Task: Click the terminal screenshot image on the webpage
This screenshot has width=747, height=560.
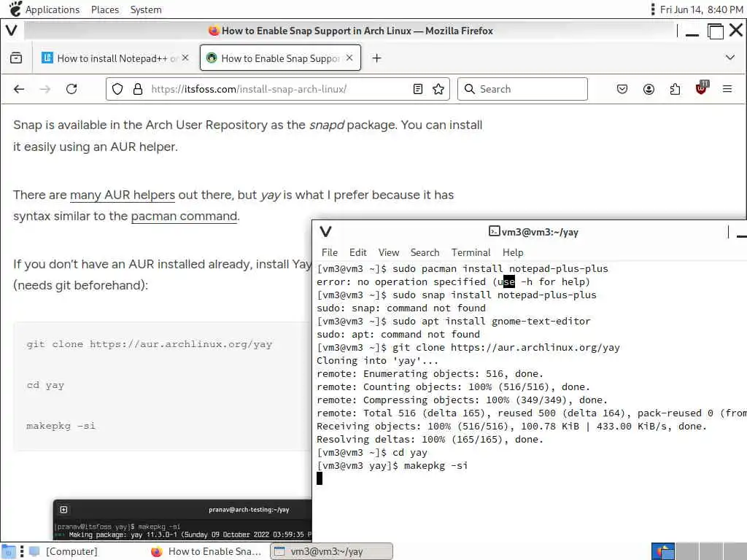Action: tap(182, 519)
